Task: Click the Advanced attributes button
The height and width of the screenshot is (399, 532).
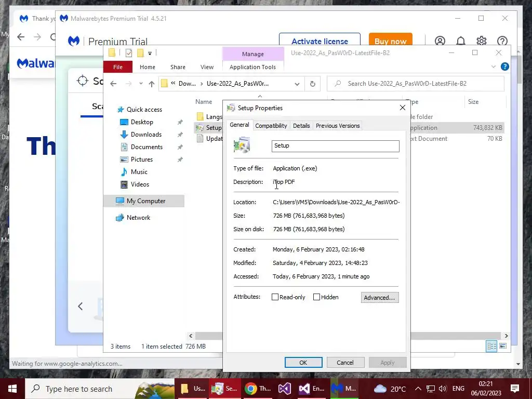Action: click(x=380, y=298)
